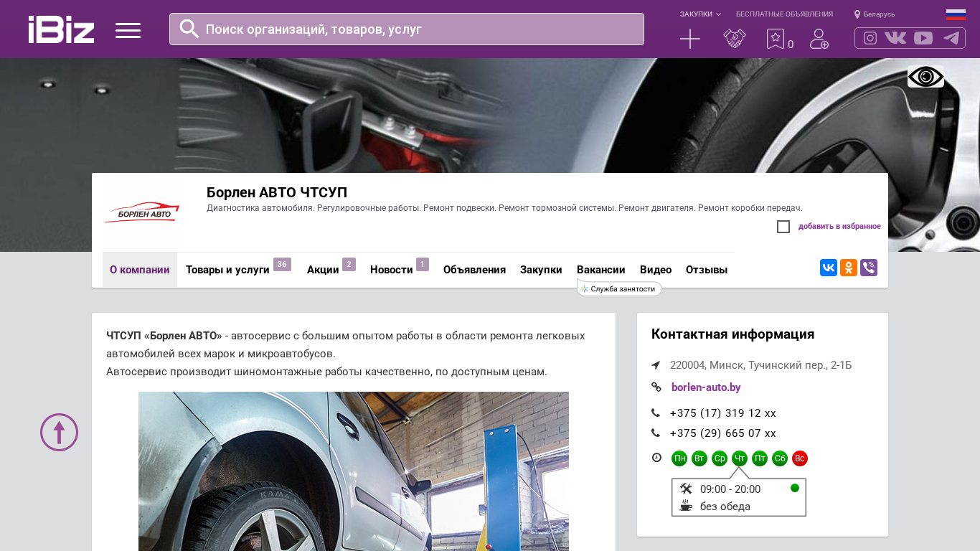Reveal phone number +375 (29) 665 07
980x551 pixels.
pyautogui.click(x=723, y=433)
